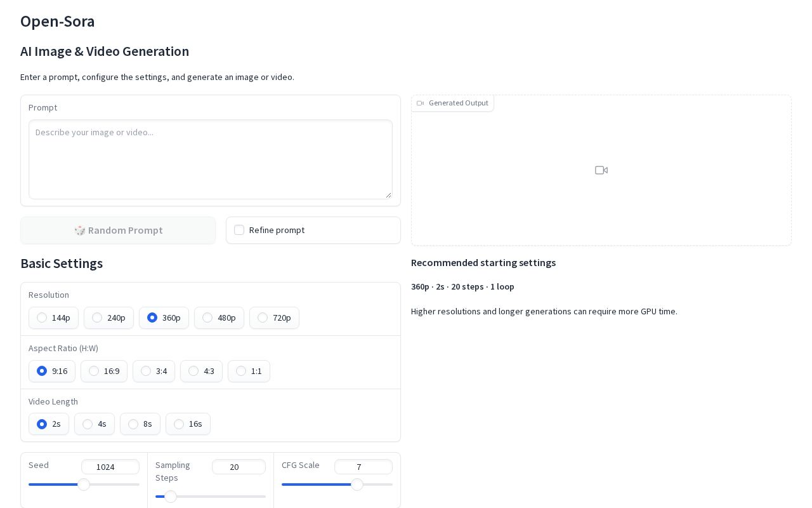
Task: Click the AI Image & Video Generation heading
Action: coord(105,51)
